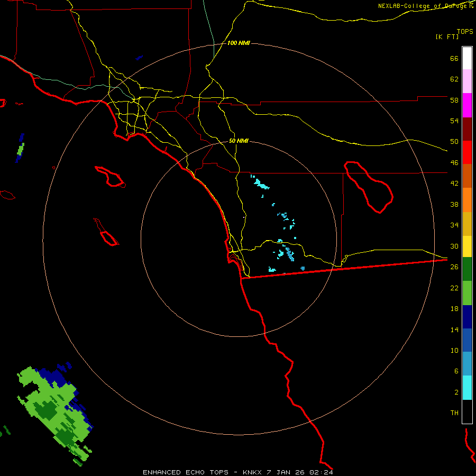Viewport: 476px width, 476px height.
Task: Click the 22 legend value
Action: pyautogui.click(x=454, y=288)
